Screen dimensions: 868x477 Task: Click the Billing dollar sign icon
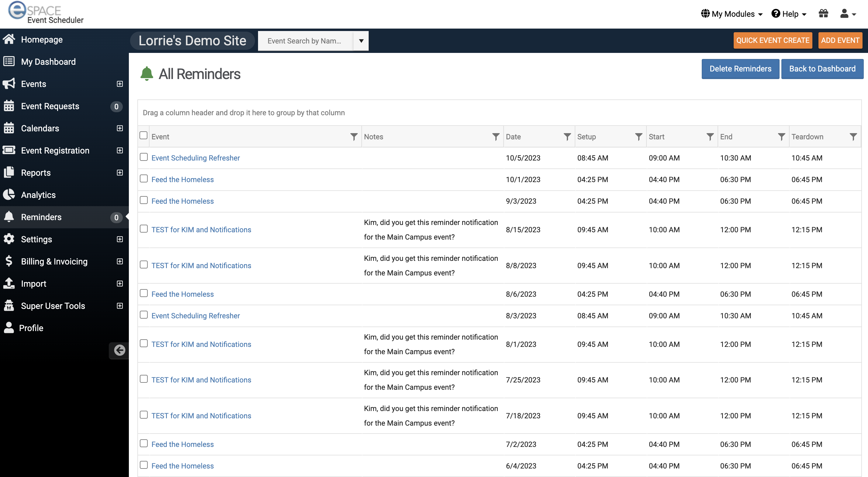(9, 261)
